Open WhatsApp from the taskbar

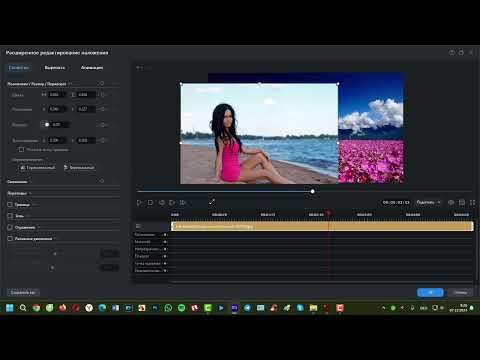(168, 308)
